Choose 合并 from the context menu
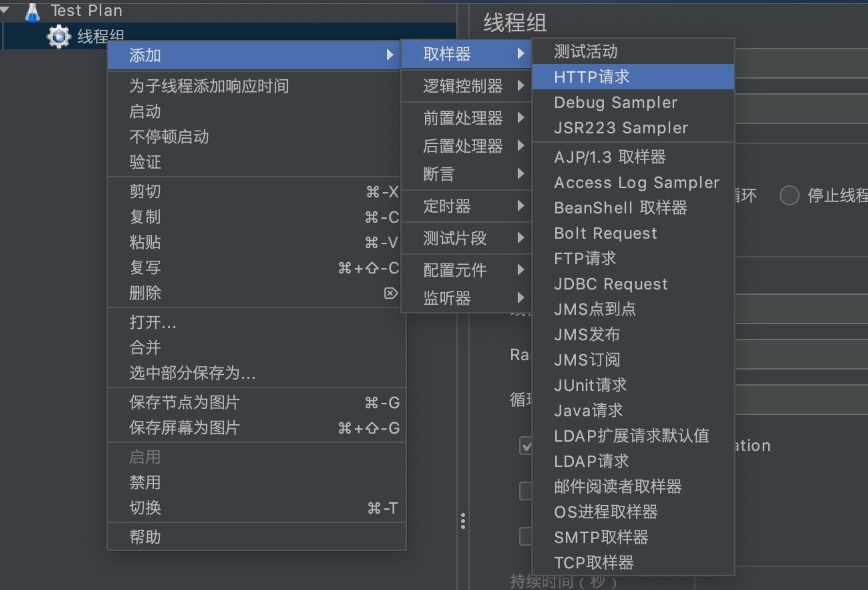868x590 pixels. click(x=257, y=347)
